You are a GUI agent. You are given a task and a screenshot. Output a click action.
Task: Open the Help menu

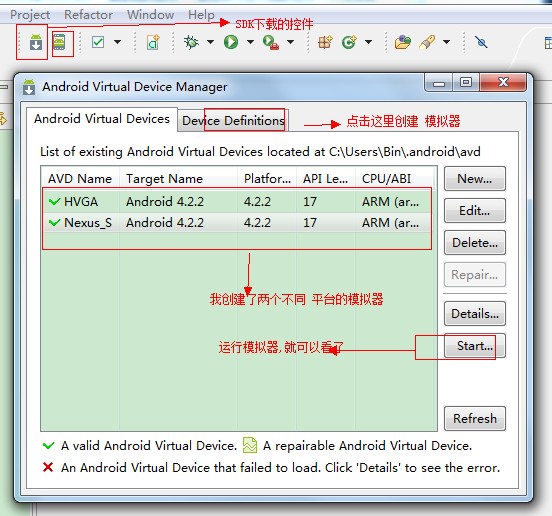(x=201, y=15)
